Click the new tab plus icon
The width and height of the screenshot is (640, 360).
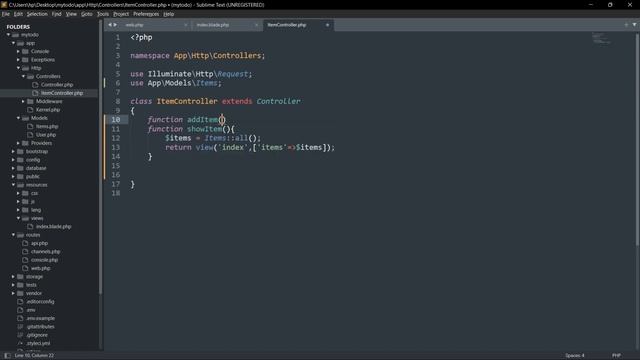pyautogui.click(x=626, y=25)
